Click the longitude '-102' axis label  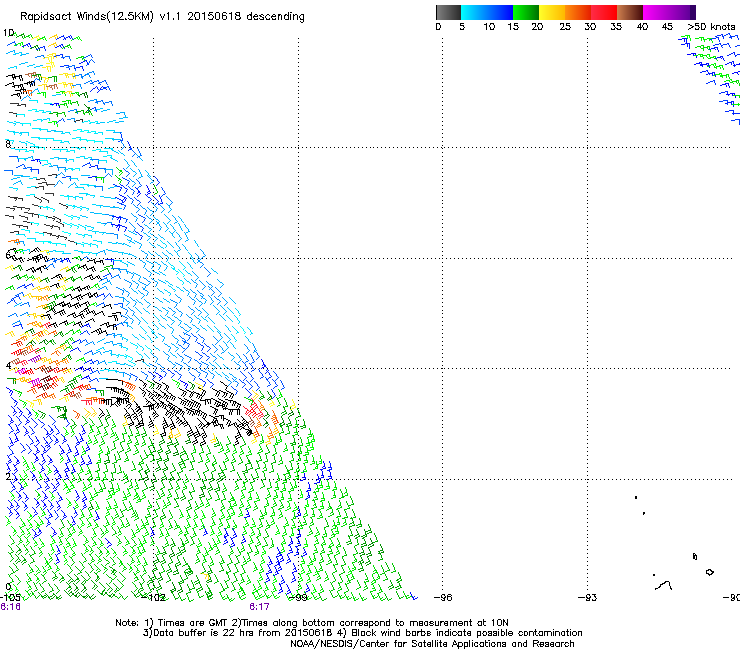click(x=154, y=598)
